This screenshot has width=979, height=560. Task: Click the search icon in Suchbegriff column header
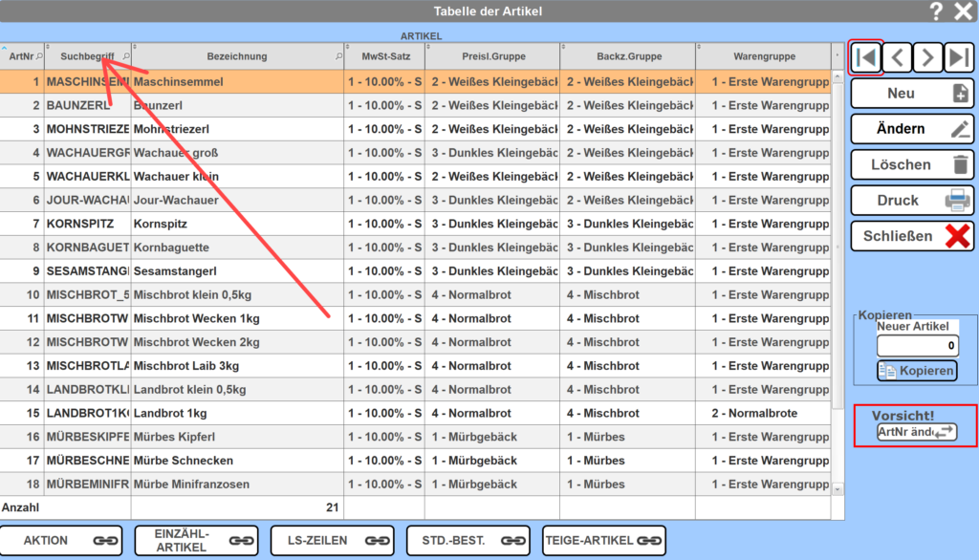(126, 56)
